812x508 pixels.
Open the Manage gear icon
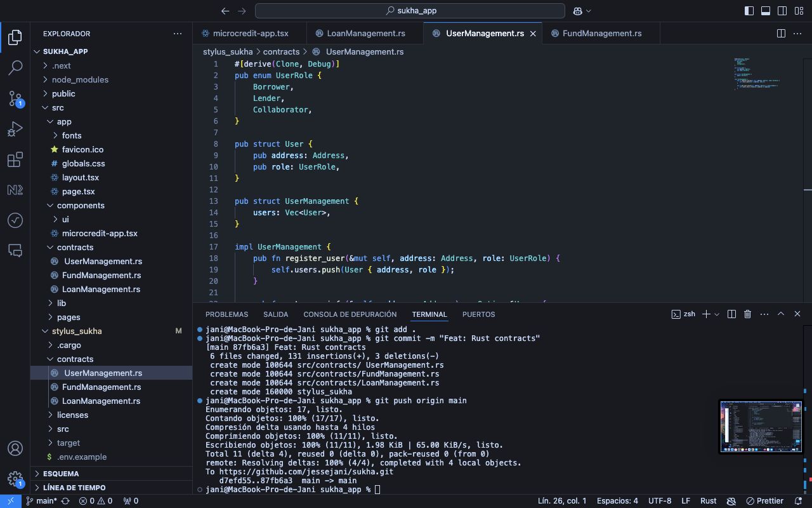[15, 479]
